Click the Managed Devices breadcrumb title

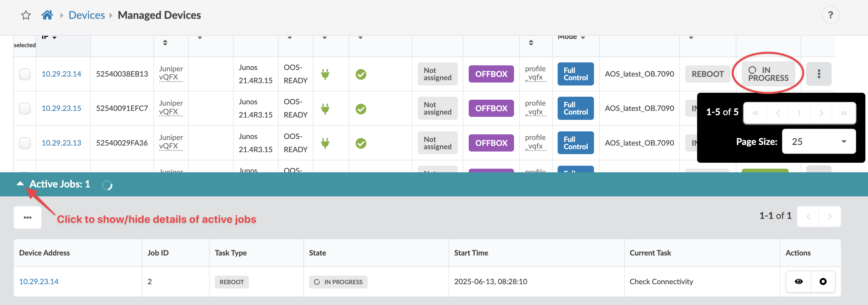click(x=159, y=15)
